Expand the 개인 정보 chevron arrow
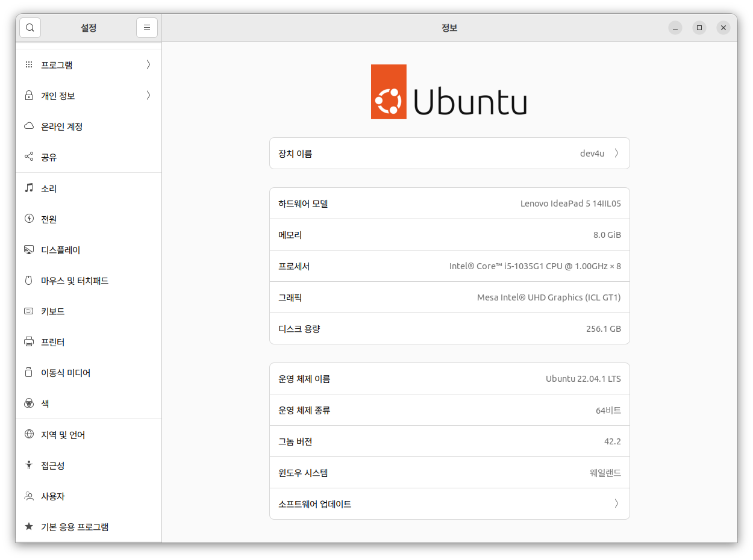The width and height of the screenshot is (753, 560). pos(148,96)
